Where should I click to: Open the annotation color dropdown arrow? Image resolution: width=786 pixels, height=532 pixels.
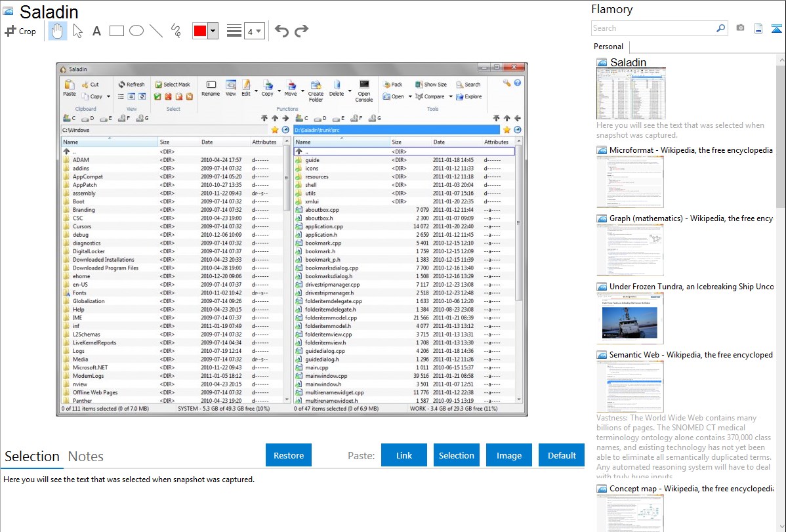click(213, 31)
